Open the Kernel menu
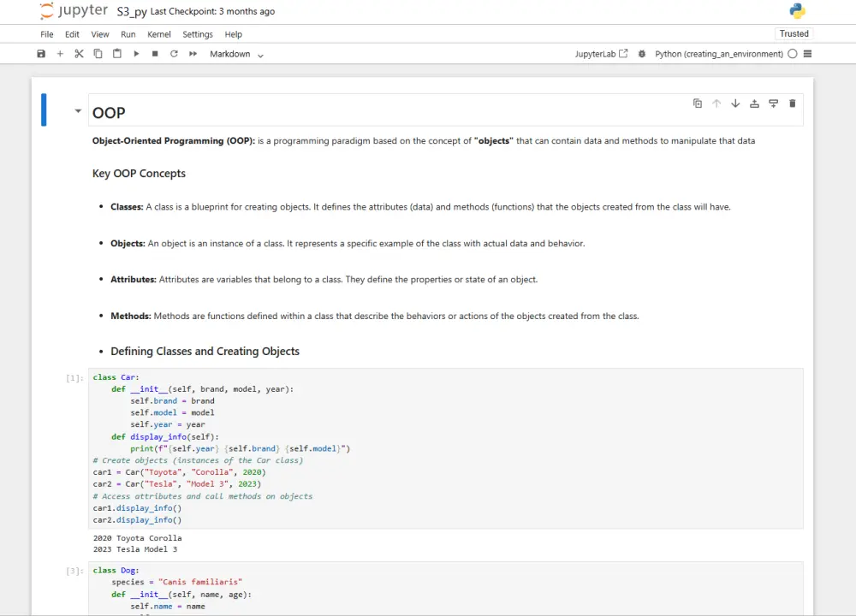The height and width of the screenshot is (616, 856). (159, 34)
